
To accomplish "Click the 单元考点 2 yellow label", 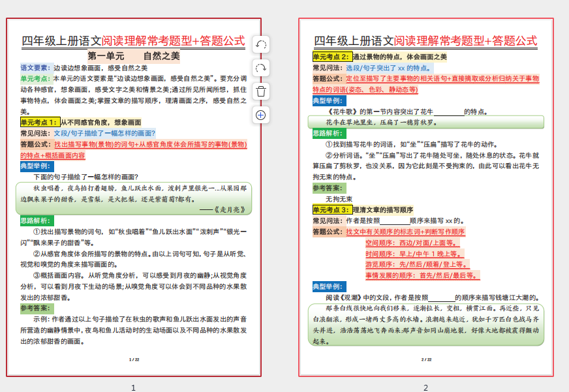I will [331, 57].
